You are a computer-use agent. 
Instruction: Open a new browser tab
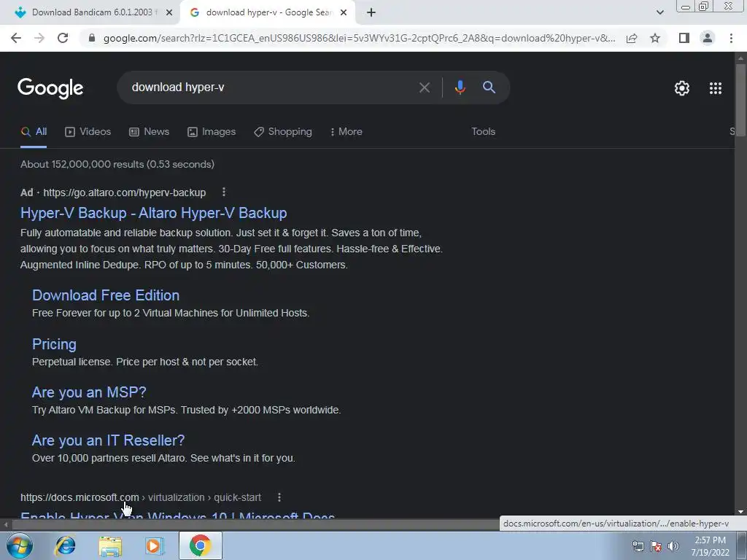tap(371, 13)
